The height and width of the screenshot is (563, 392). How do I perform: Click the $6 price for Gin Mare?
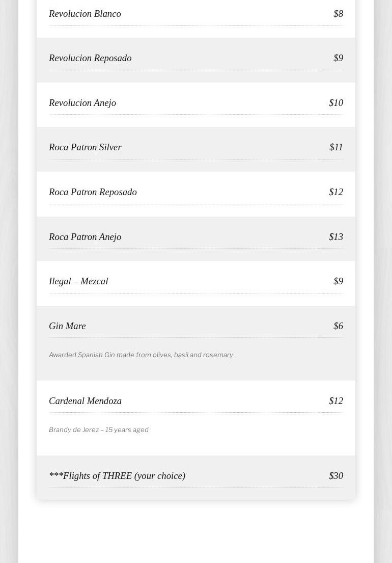(338, 326)
